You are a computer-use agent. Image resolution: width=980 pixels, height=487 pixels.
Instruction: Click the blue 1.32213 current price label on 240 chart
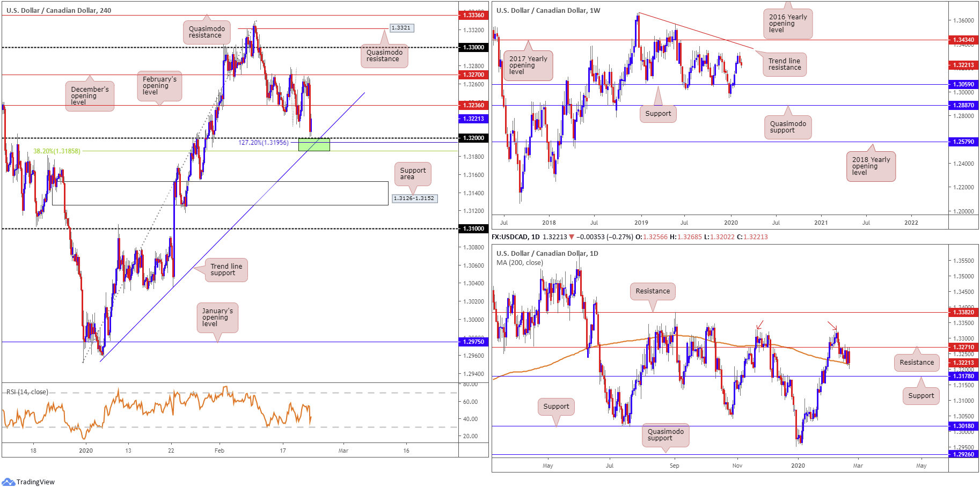click(473, 119)
